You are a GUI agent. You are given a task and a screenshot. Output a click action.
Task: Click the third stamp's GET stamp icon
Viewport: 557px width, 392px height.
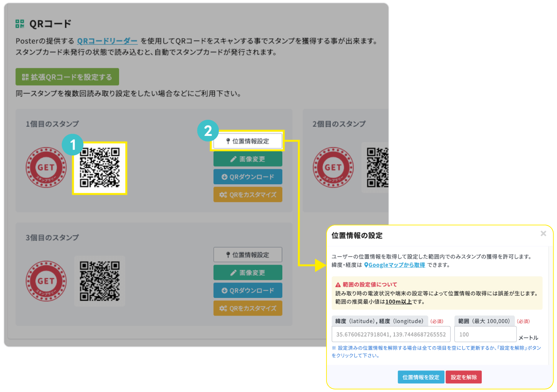[x=46, y=281]
